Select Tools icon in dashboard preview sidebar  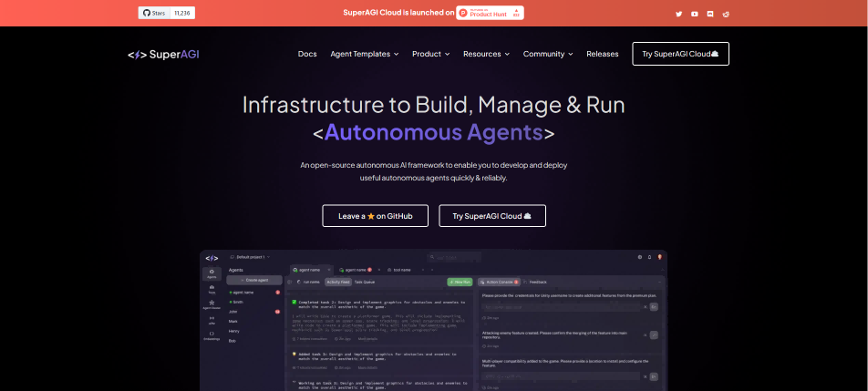[x=212, y=289]
